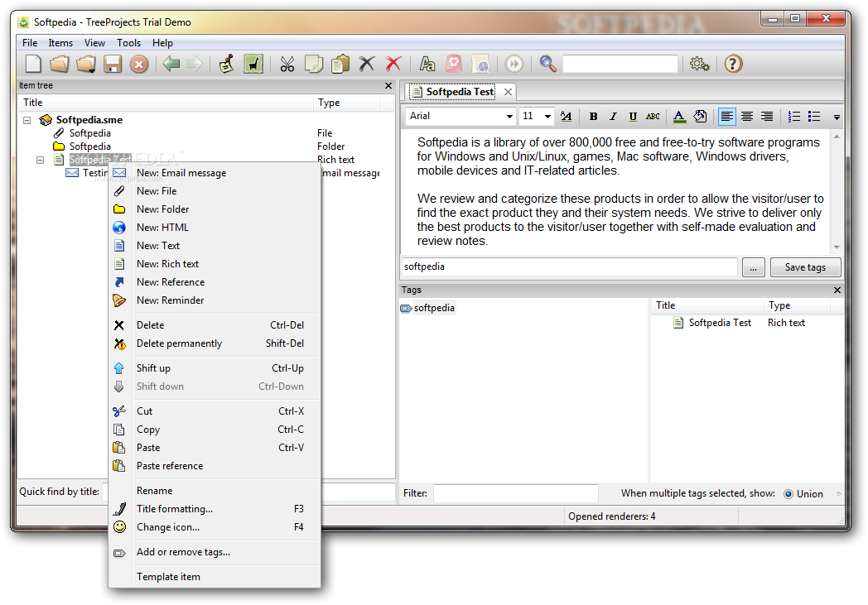Click the scissors Cut toolbar icon
Screen dimensions: 868x605
(287, 65)
